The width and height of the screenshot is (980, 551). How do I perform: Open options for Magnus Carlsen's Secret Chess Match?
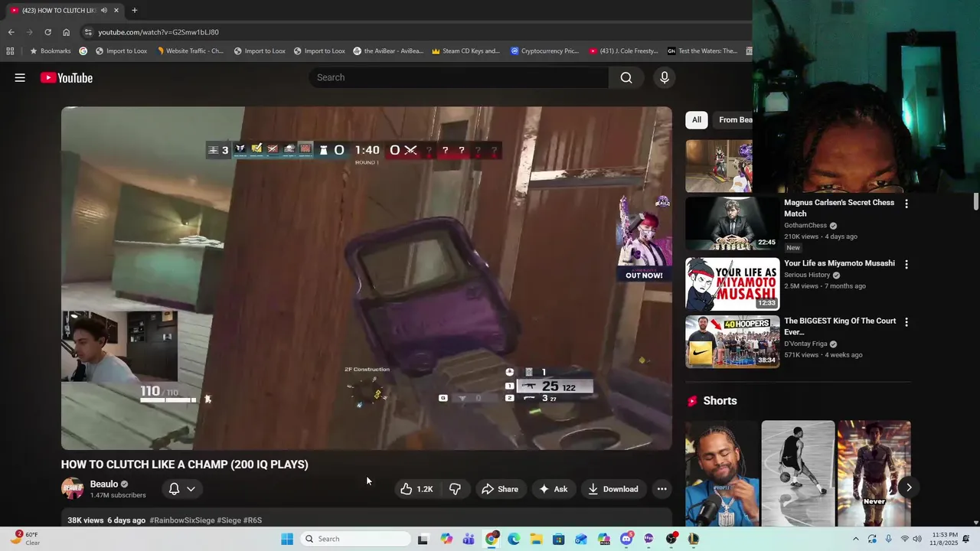coord(906,204)
